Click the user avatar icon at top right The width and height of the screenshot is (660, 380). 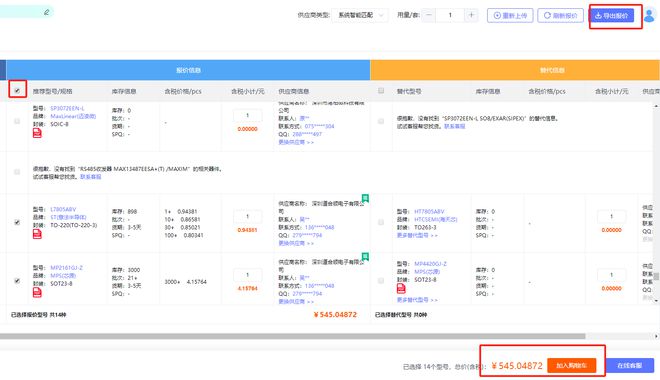coord(649,16)
